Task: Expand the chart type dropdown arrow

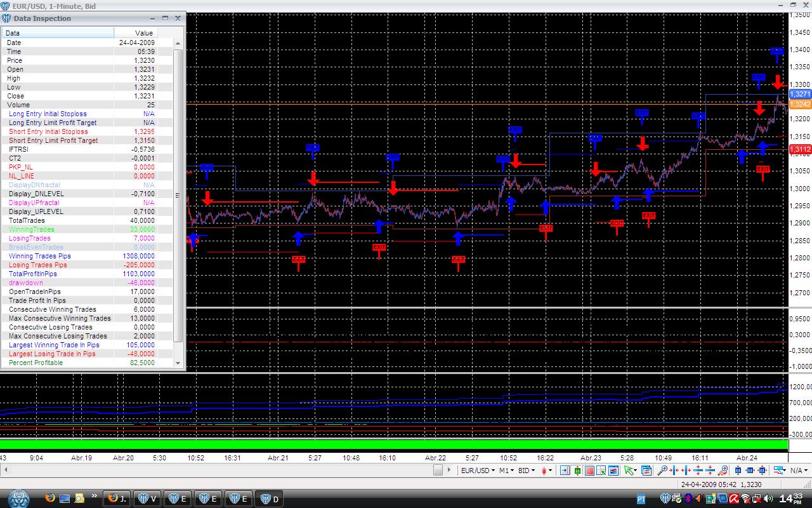Action: [550, 471]
